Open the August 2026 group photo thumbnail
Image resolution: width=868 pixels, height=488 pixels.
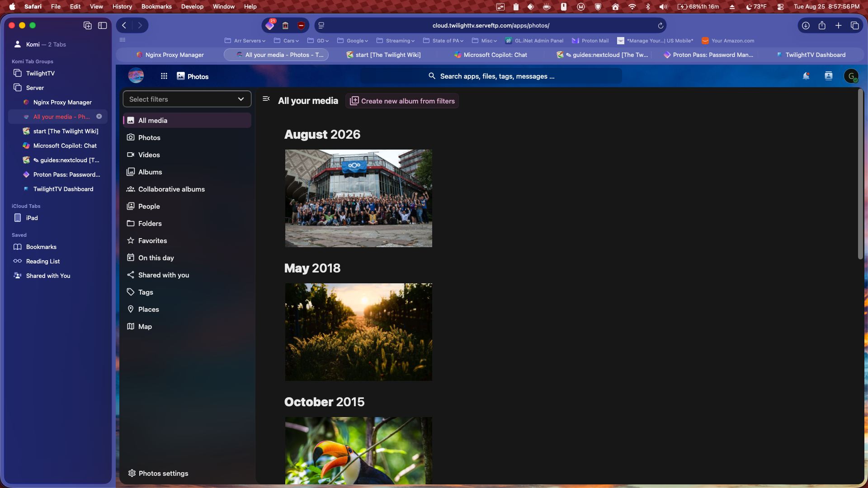click(359, 198)
